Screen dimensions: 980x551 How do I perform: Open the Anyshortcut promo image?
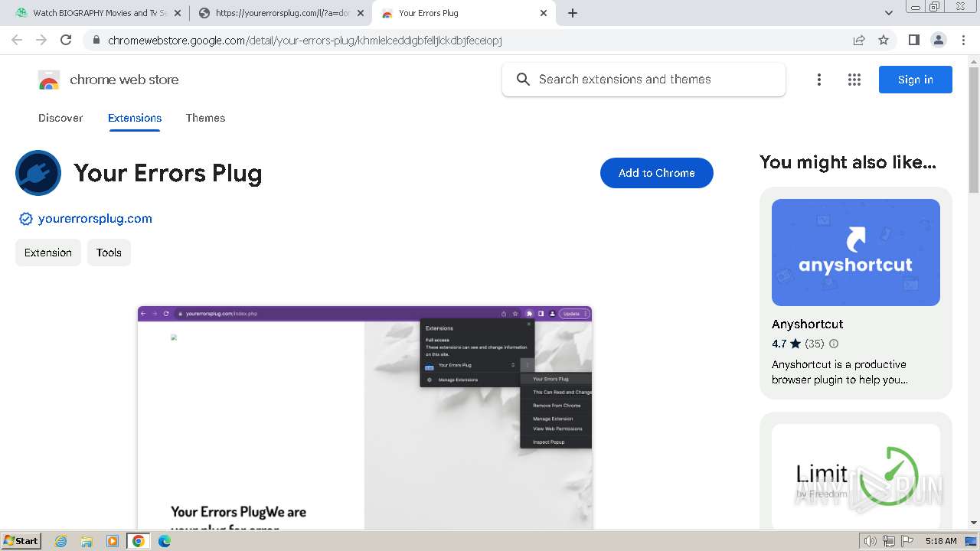[856, 253]
